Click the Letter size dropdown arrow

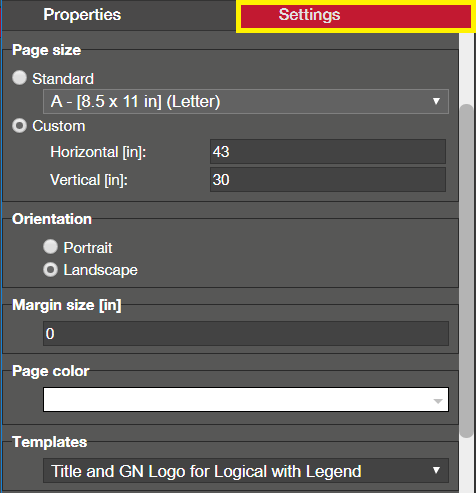(x=436, y=101)
